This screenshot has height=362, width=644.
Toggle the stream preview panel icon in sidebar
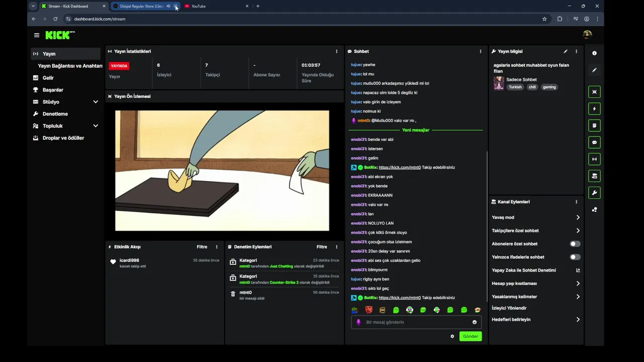click(594, 92)
